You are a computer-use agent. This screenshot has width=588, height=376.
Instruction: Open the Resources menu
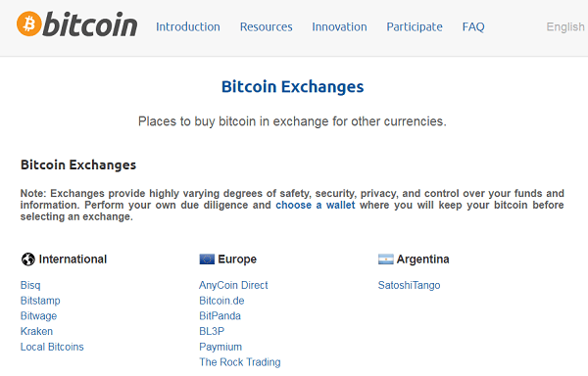coord(266,27)
